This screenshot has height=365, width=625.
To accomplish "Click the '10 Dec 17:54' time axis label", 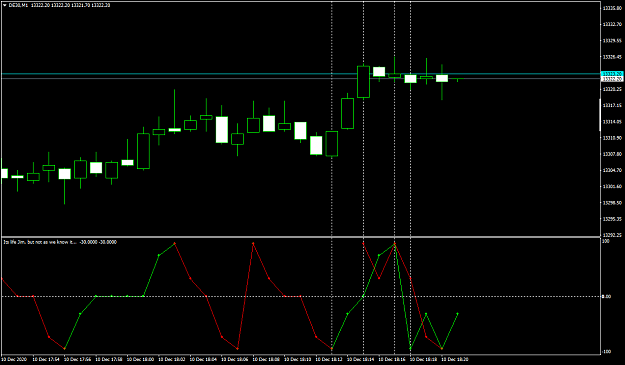I will pyautogui.click(x=46, y=359).
